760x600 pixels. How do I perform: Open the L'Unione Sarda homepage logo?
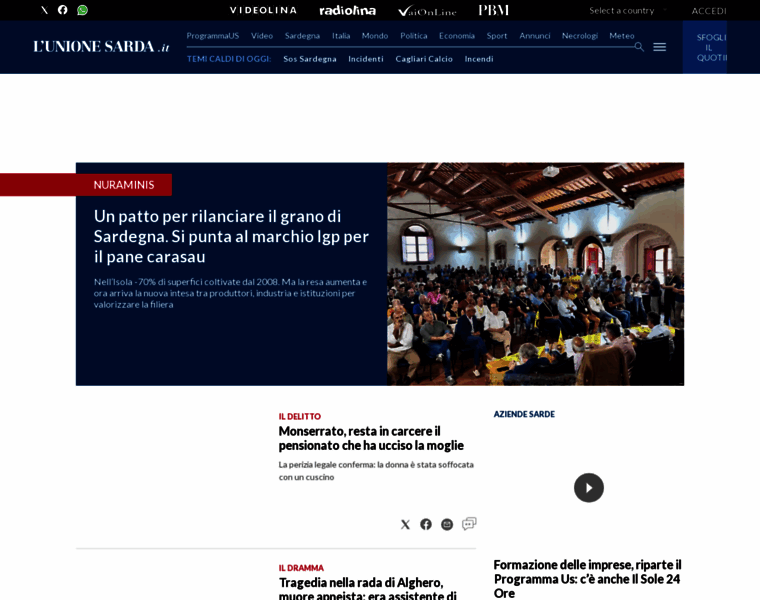(101, 47)
